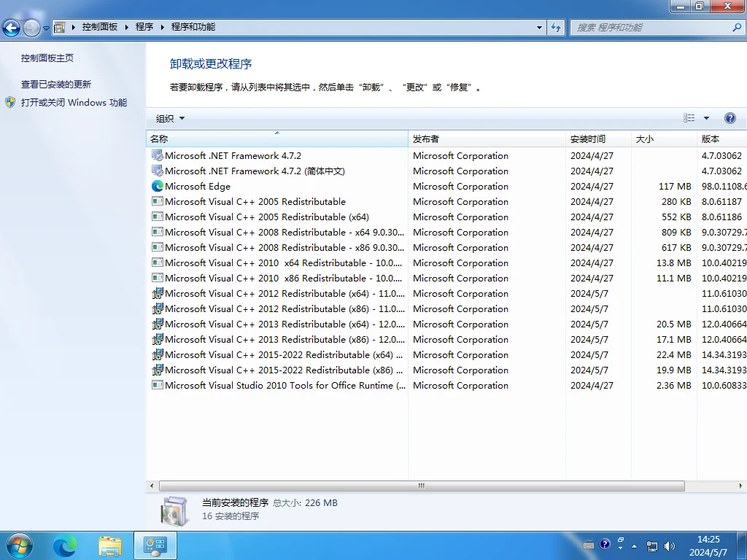747x560 pixels.
Task: Click 117 MB size cell for Microsoft Edge
Action: tap(675, 186)
